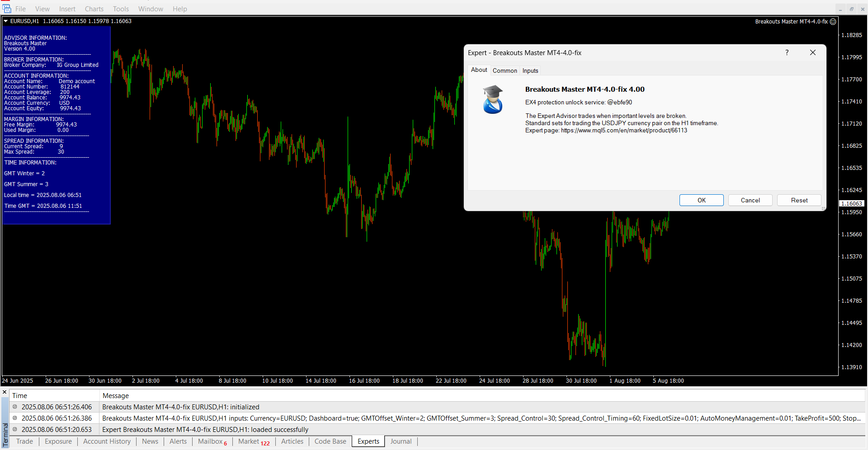Click the '24 Jun 2025' time axis label
This screenshot has width=868, height=450.
click(x=18, y=381)
